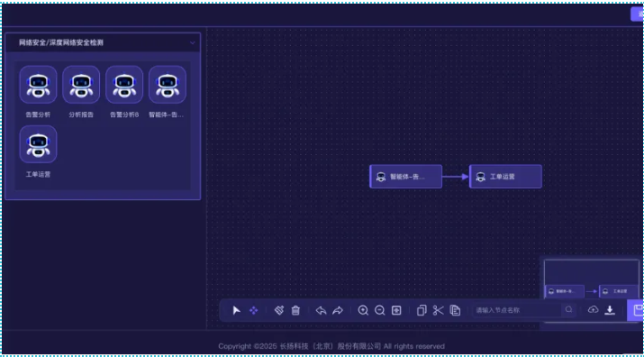
Task: Fit canvas to screen icon
Action: click(x=396, y=310)
